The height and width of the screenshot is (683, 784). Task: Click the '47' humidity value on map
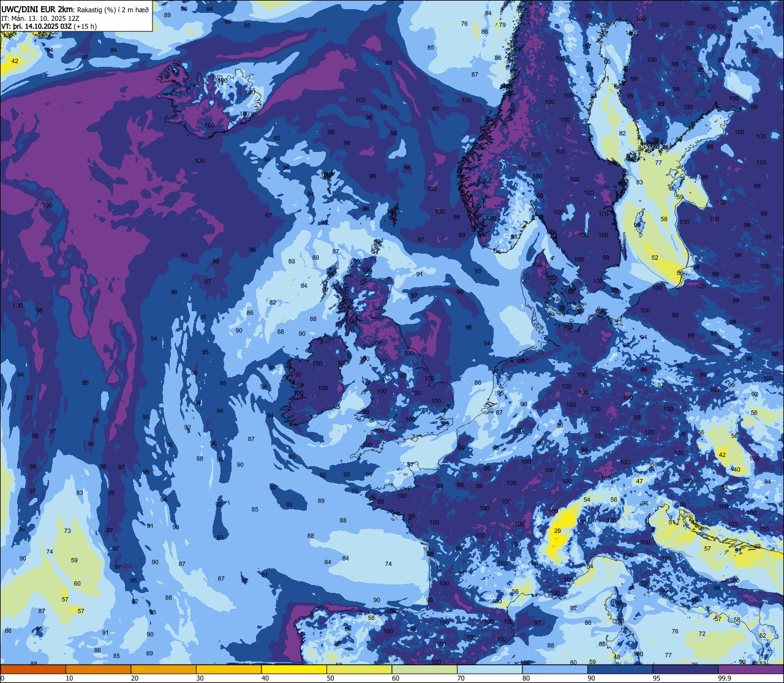(x=639, y=481)
